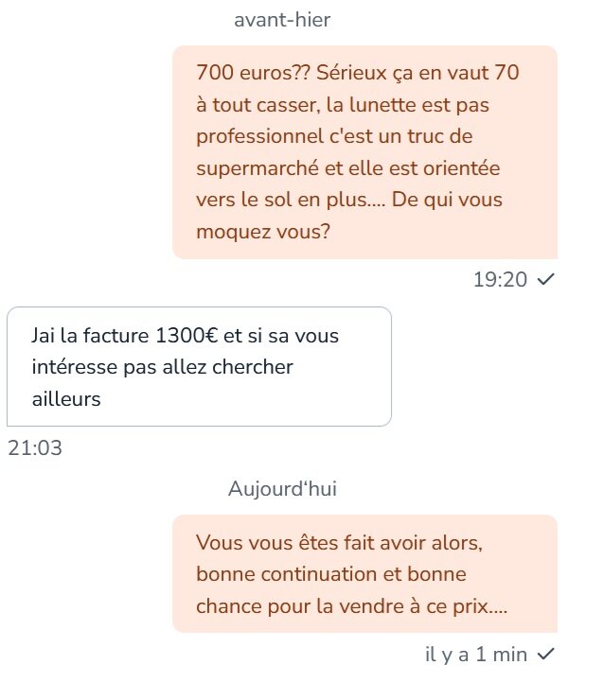Viewport: 603px width, 700px height.
Task: Click the 'avant-hier' date separator
Action: click(x=282, y=20)
